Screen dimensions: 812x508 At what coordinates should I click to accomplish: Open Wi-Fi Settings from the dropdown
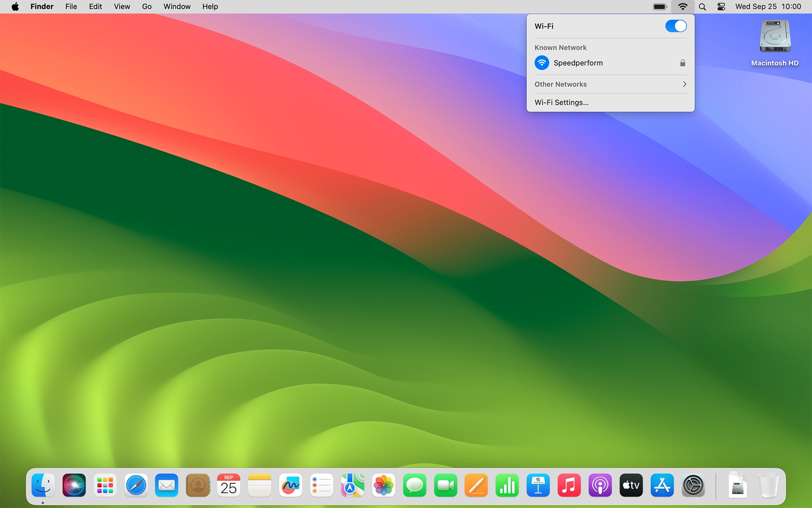561,102
